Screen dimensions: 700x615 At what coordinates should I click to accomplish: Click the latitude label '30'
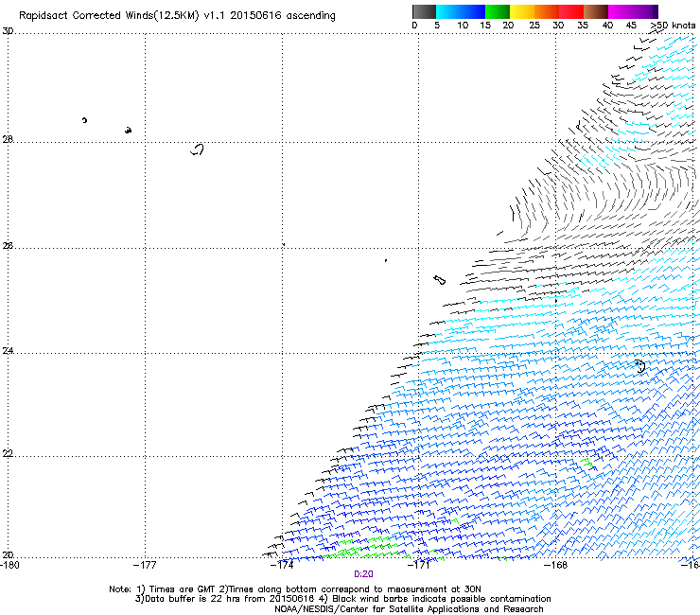pos(8,31)
